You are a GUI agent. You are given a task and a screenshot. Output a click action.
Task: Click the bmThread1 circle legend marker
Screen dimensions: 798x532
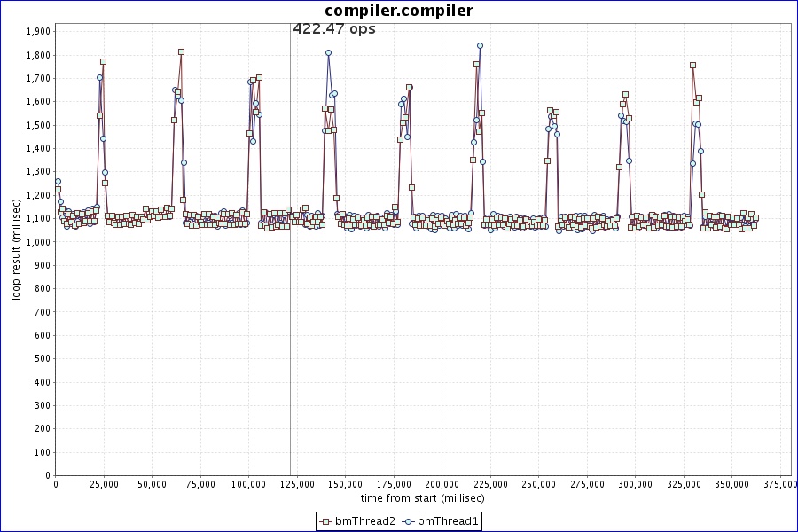[409, 521]
